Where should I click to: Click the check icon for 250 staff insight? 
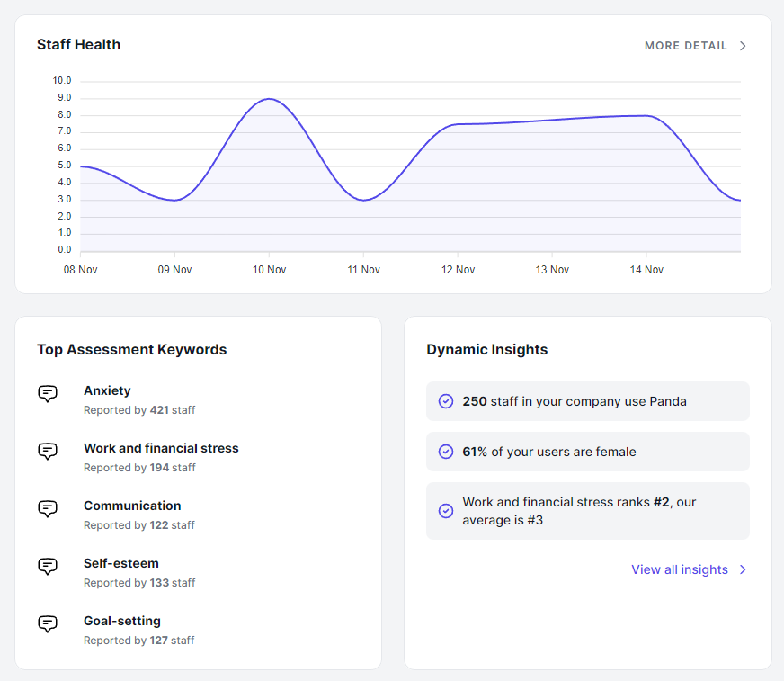pos(445,401)
